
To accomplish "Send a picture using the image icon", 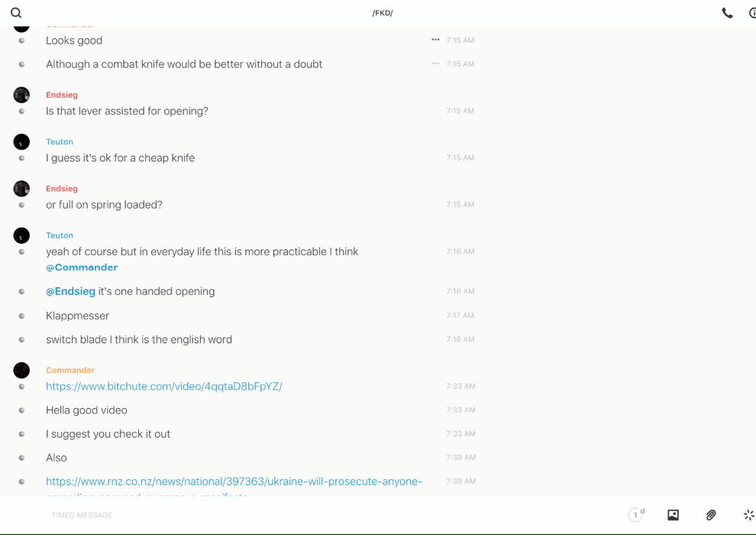I will click(x=673, y=515).
